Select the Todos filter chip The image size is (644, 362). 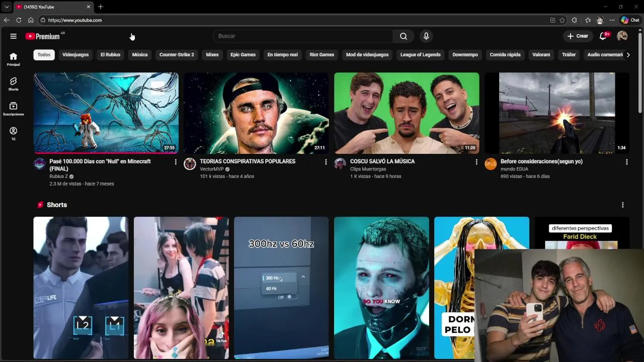[44, 55]
